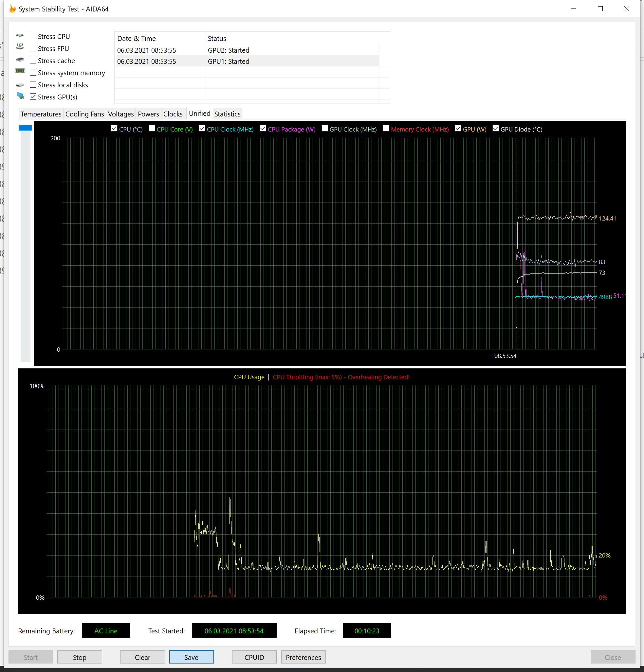Click the 123 icon beside Stress FPU
644x672 pixels.
point(20,47)
